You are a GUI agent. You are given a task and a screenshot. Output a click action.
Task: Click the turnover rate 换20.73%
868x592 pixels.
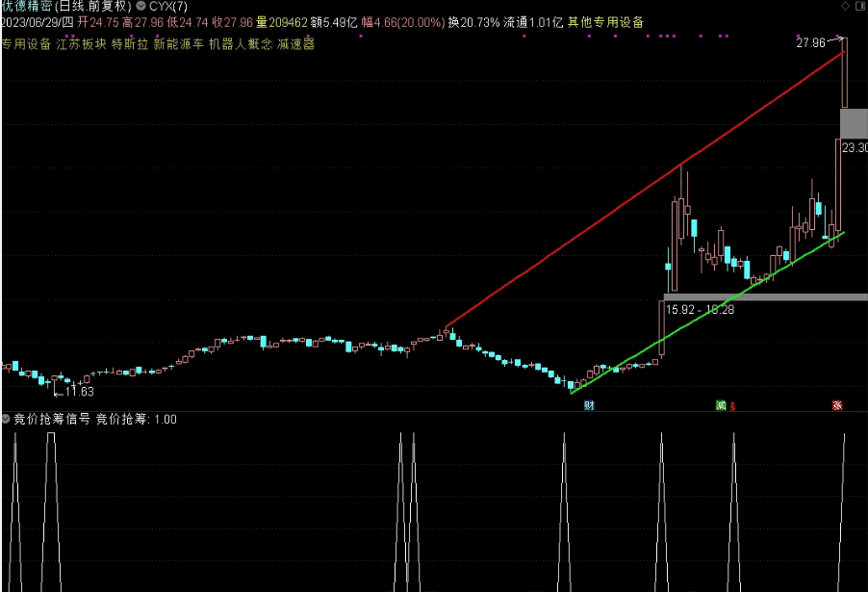tap(473, 22)
